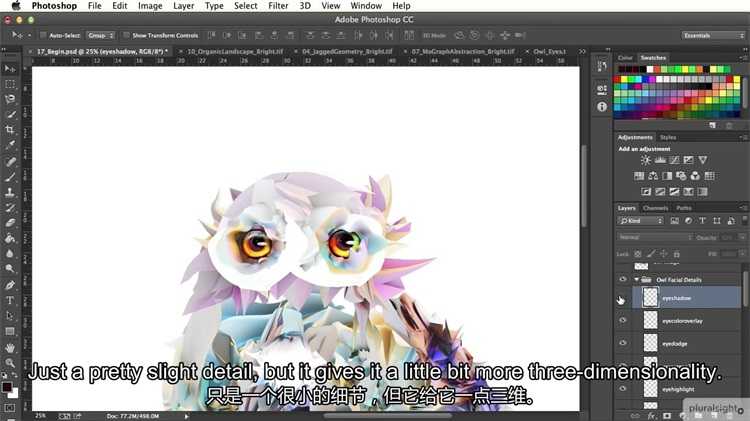Switch to 10_OrganicLandscape_Bright.tif document tab
The image size is (750, 421).
(235, 51)
